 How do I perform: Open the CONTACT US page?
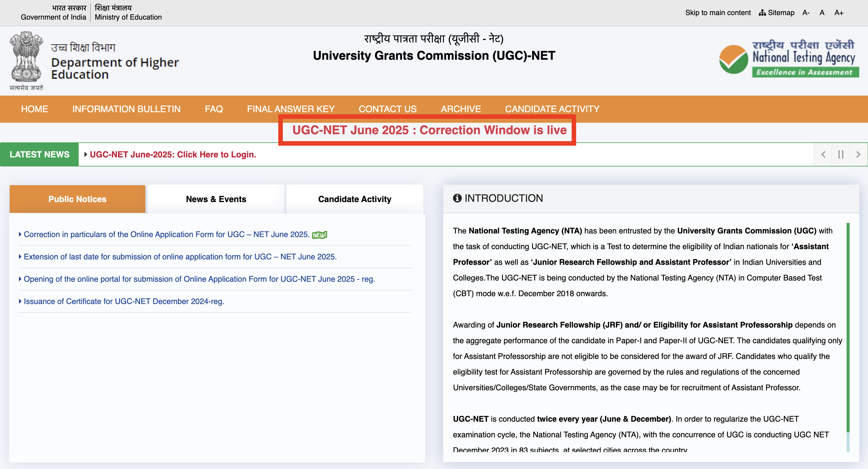(x=387, y=109)
